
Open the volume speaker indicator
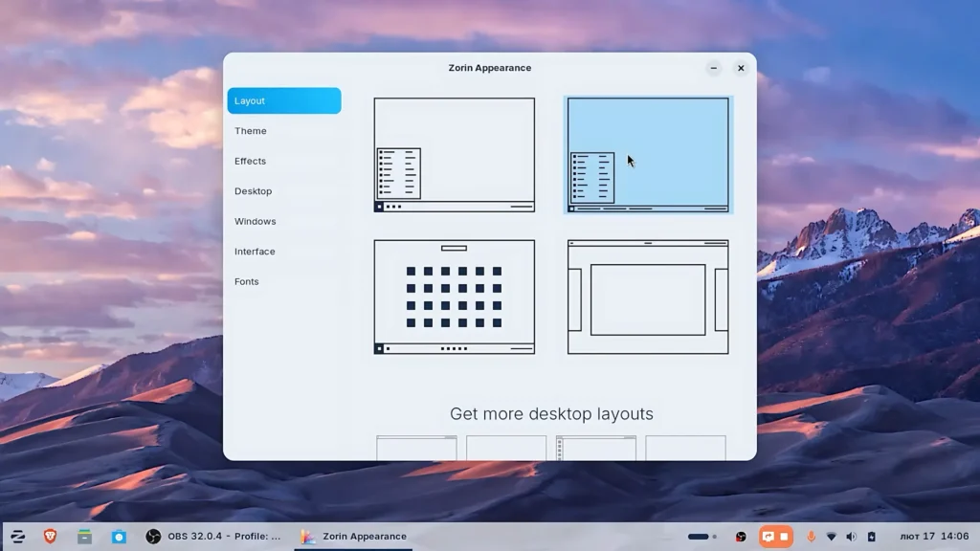[851, 537]
